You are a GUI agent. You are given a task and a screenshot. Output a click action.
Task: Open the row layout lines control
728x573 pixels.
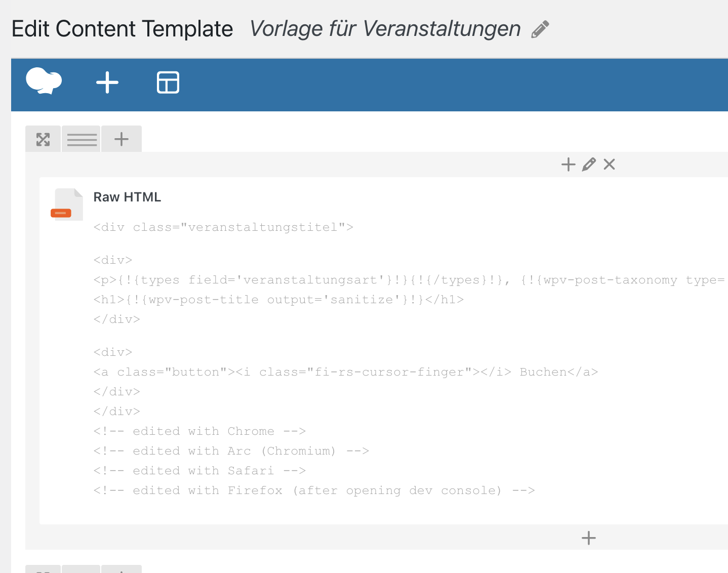click(x=82, y=139)
